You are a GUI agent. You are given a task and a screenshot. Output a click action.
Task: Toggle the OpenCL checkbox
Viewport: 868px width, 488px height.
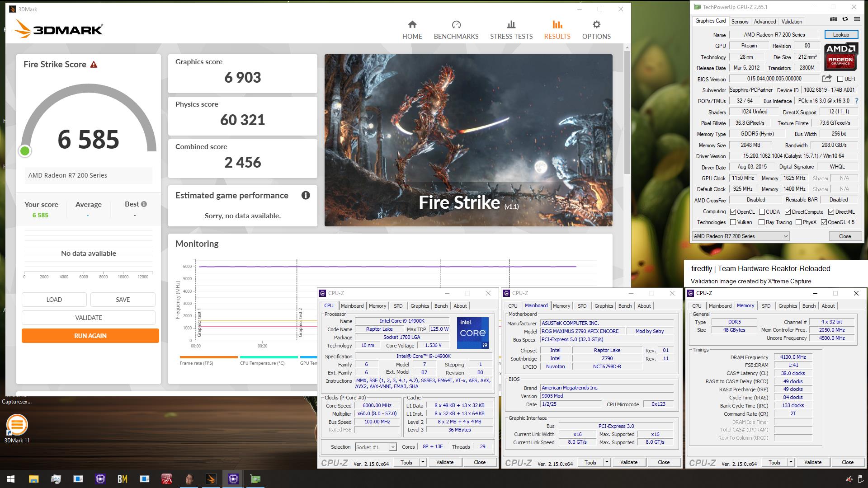click(733, 211)
